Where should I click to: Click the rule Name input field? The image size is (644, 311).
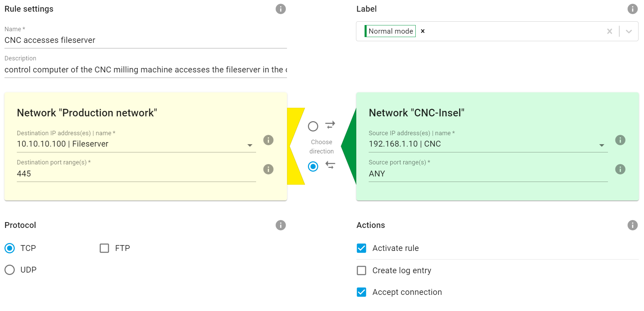(146, 40)
